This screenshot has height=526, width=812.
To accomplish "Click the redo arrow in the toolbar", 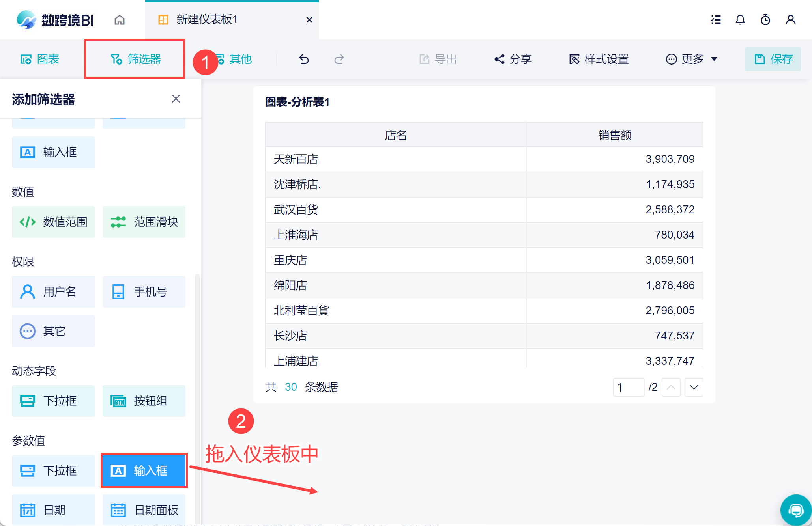I will (339, 59).
